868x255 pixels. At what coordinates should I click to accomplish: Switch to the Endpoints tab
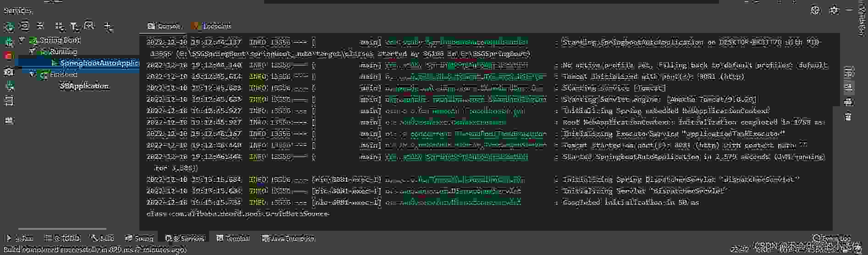(x=212, y=26)
